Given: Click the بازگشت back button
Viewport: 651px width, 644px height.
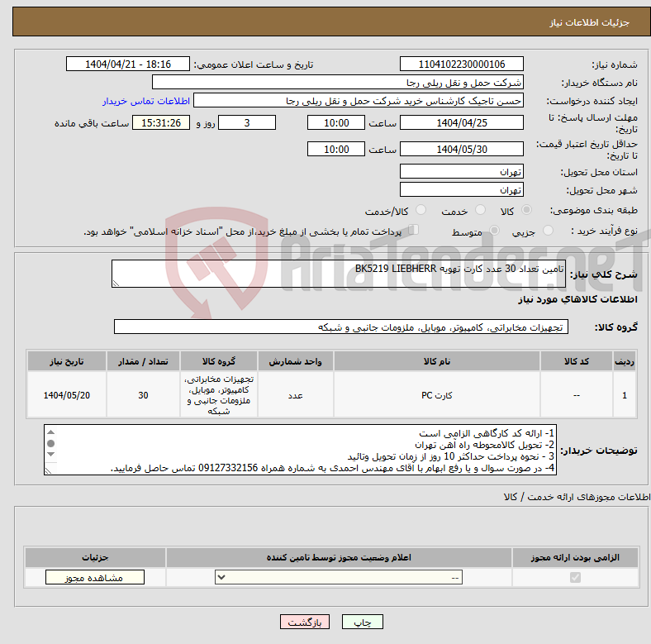Looking at the screenshot, I should (305, 622).
